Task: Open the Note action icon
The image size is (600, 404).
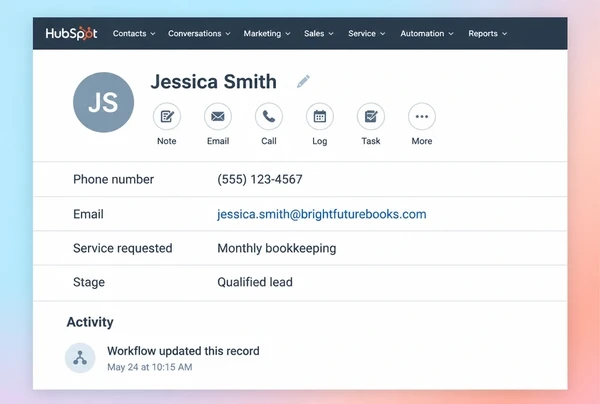Action: point(167,116)
